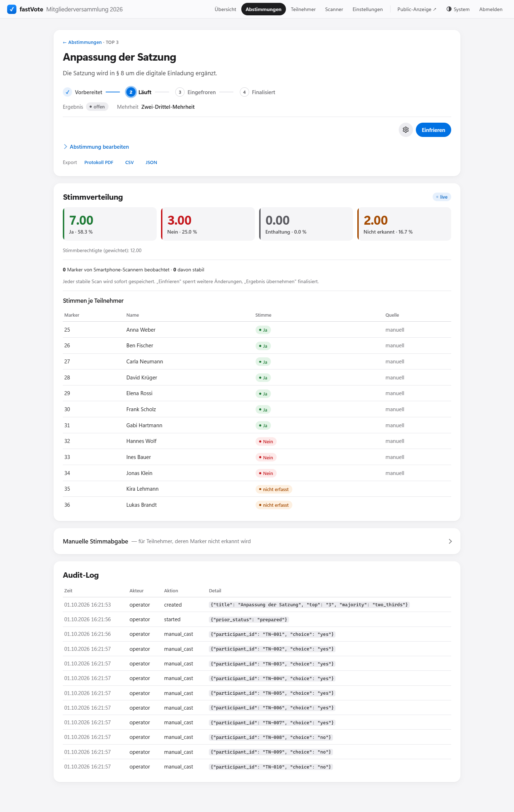Click the Einfrieren button
The image size is (514, 812).
pyautogui.click(x=433, y=130)
